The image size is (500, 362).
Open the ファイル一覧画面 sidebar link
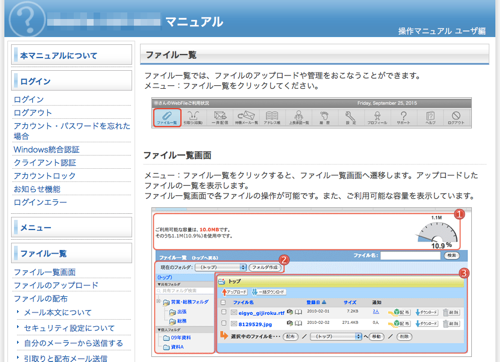[44, 272]
